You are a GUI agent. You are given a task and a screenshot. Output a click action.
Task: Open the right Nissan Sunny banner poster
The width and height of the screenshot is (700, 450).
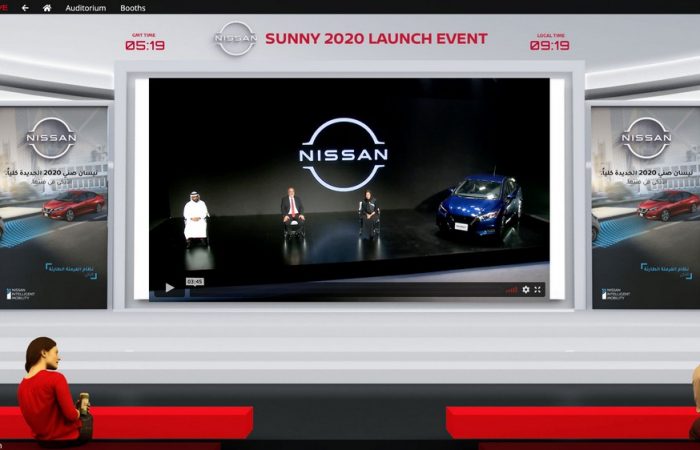tap(645, 207)
